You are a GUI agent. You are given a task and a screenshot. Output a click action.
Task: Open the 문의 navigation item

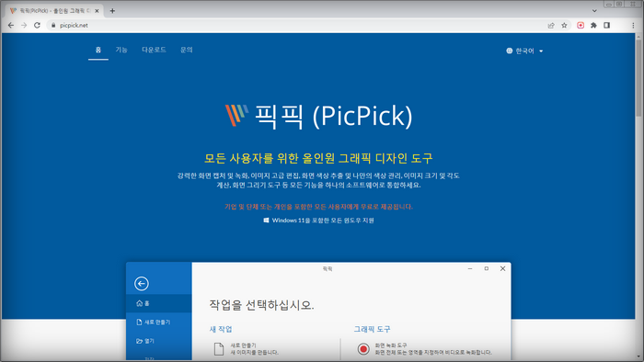pos(187,50)
